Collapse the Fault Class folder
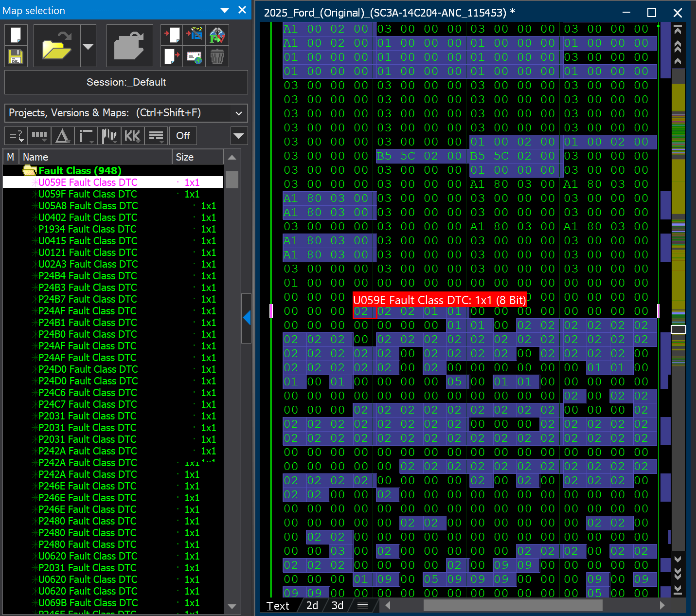Viewport: 696px width, 616px height. point(30,170)
